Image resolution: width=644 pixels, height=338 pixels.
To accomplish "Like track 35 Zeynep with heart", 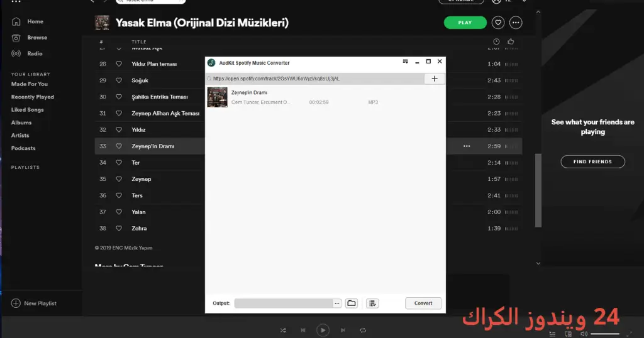I will (x=119, y=179).
